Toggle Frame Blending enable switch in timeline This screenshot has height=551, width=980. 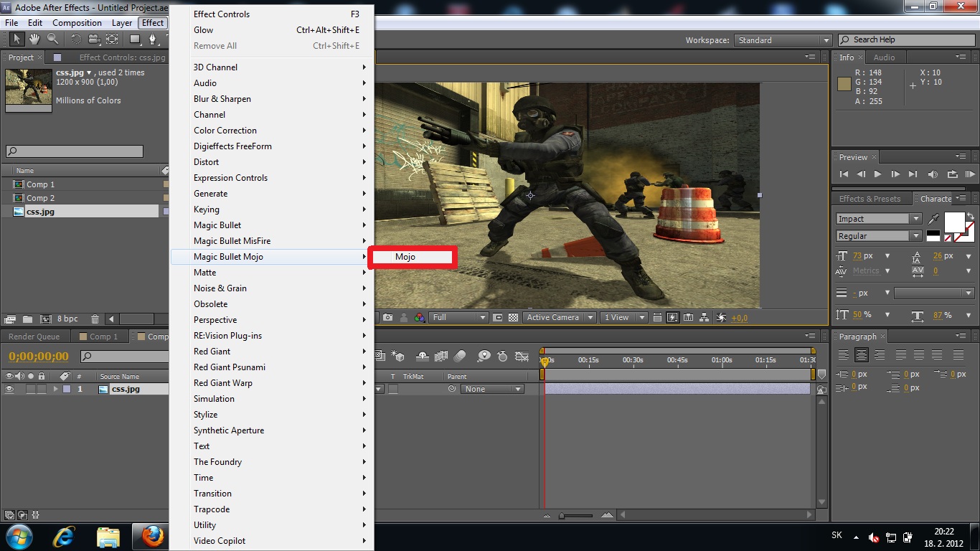(x=441, y=356)
